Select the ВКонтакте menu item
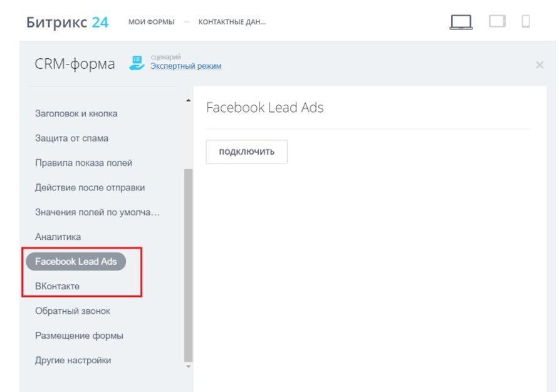Image resolution: width=559 pixels, height=392 pixels. click(x=57, y=286)
